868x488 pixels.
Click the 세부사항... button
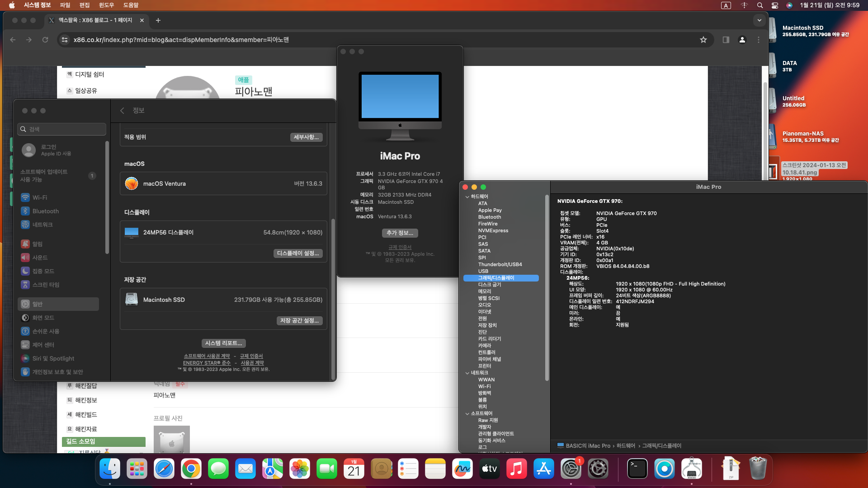click(306, 137)
